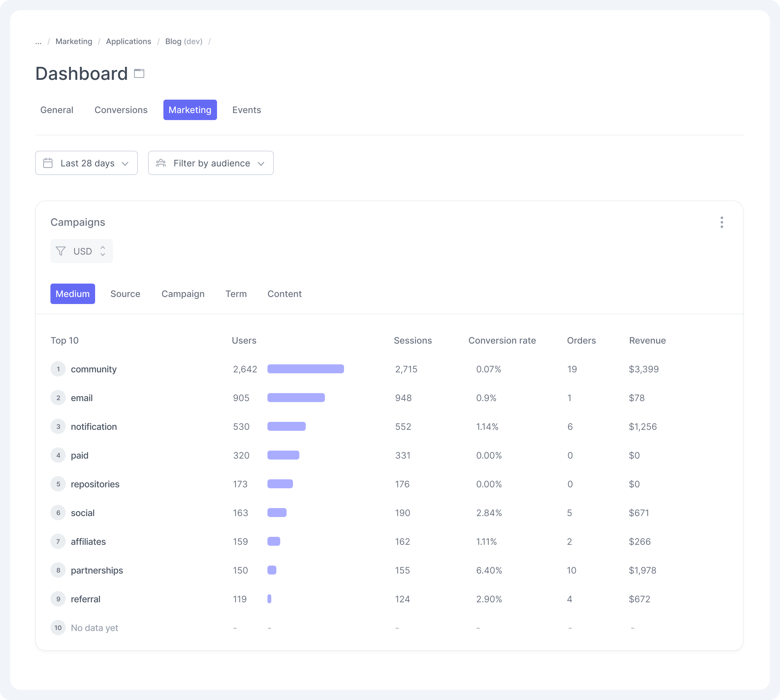Click the open-in-window icon beside Dashboard title
Screen dimensions: 780x700
pos(139,73)
